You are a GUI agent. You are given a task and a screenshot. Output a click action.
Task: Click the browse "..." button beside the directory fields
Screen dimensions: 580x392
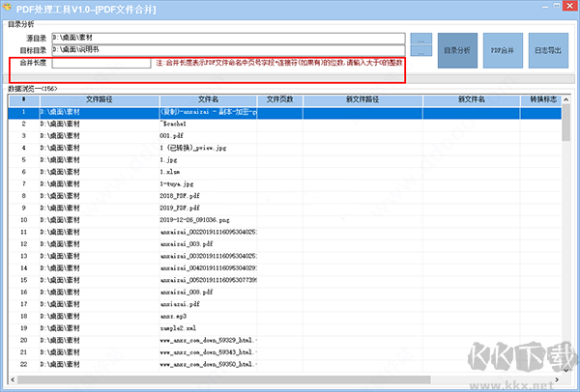[420, 42]
